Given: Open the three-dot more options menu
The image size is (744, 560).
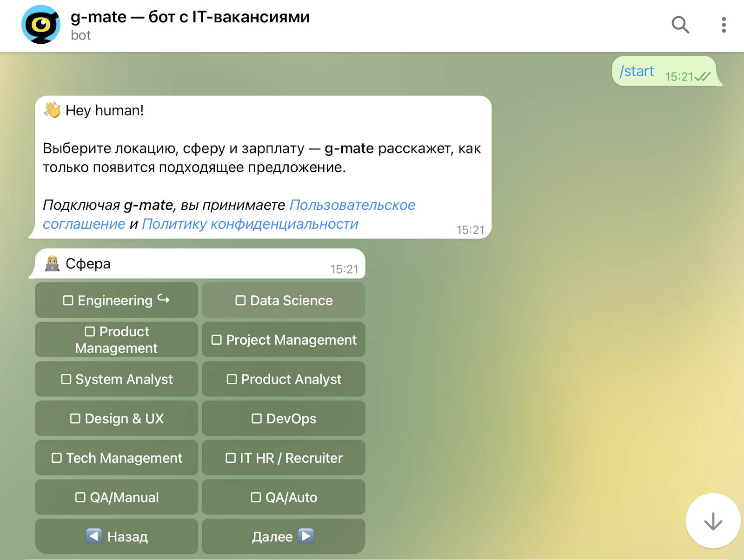Looking at the screenshot, I should tap(724, 25).
